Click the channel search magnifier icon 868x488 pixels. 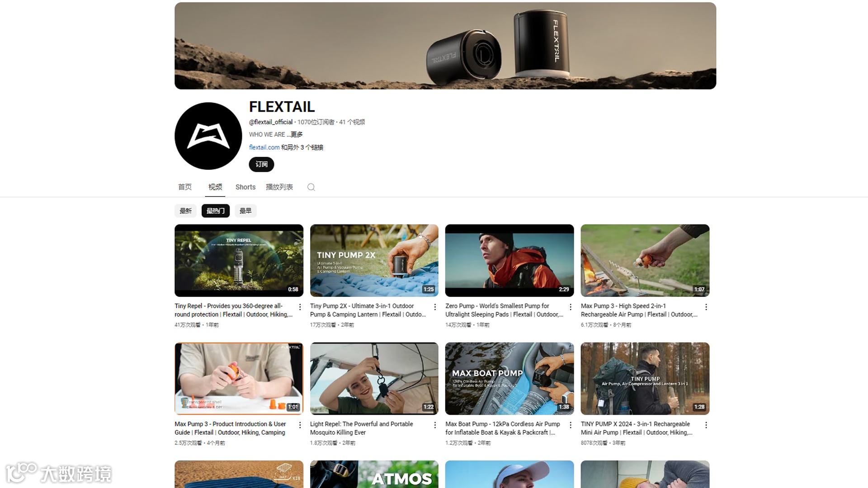311,187
